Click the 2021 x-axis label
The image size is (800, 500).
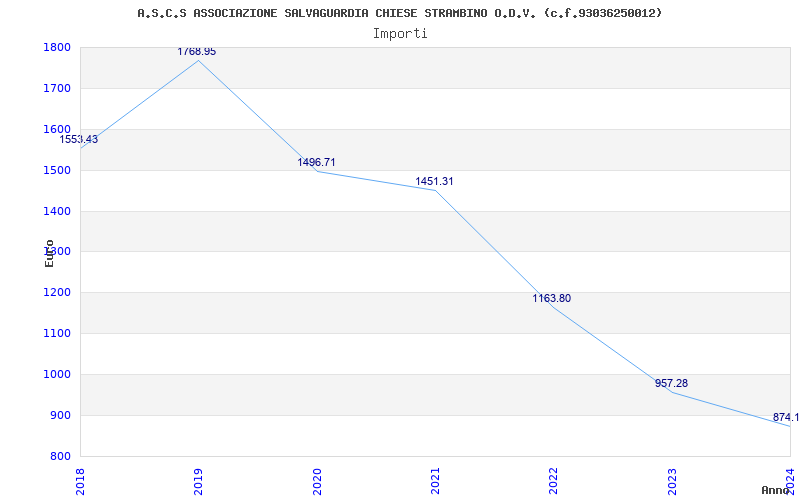435,481
